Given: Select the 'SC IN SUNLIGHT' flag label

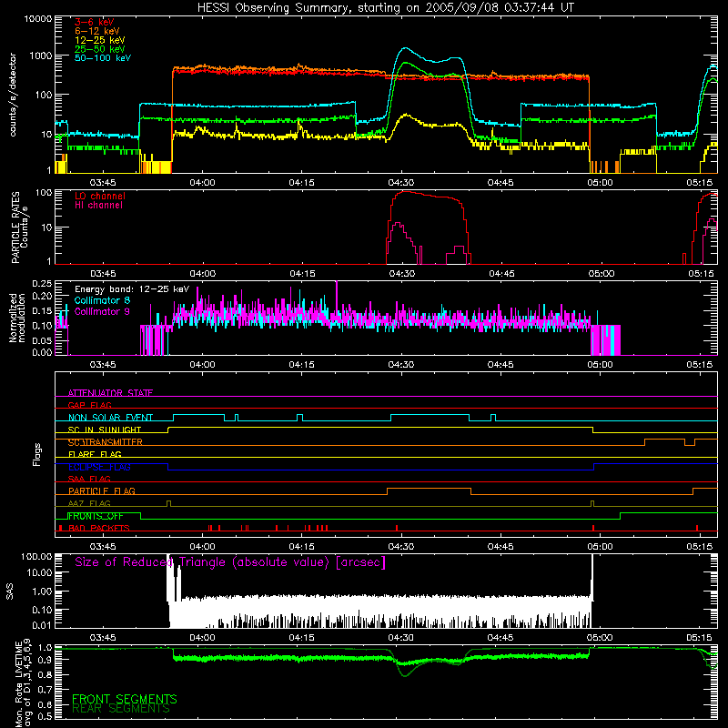Looking at the screenshot, I should click(105, 430).
